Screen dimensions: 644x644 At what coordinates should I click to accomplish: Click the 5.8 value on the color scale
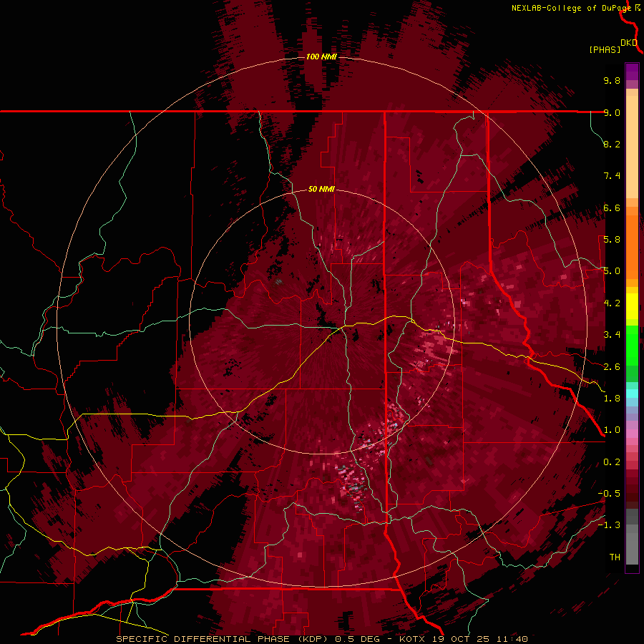(612, 240)
